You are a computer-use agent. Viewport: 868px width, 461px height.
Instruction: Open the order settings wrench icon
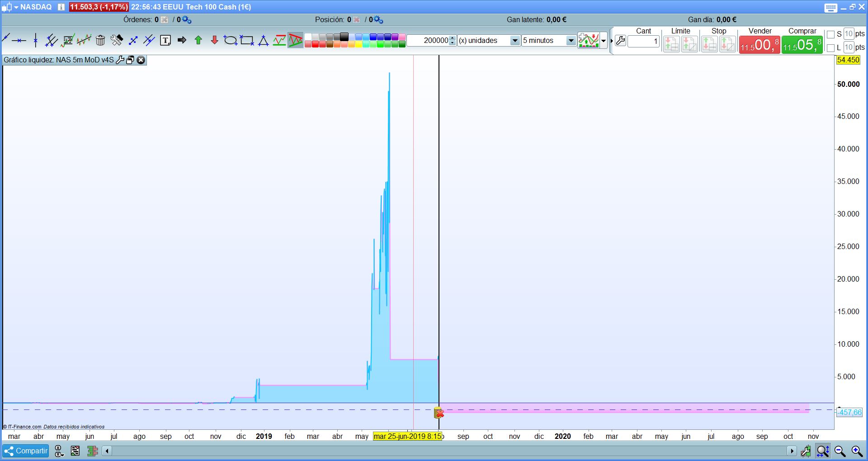tap(621, 41)
